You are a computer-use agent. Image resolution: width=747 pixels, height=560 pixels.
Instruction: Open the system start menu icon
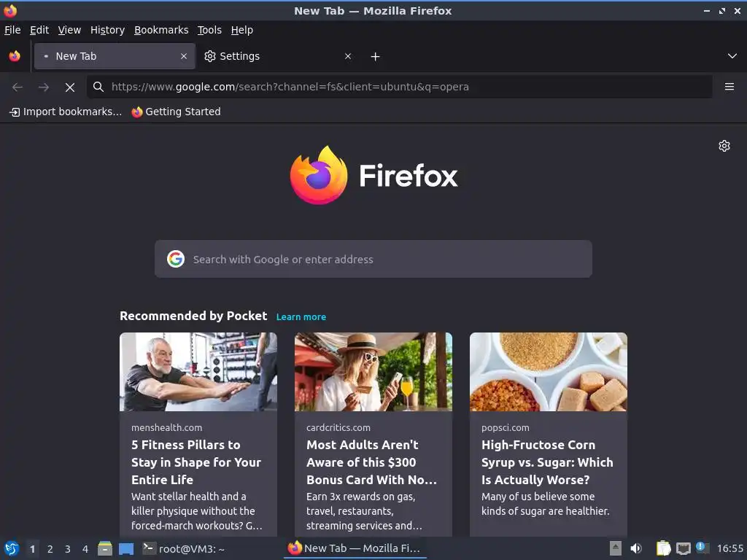(12, 549)
